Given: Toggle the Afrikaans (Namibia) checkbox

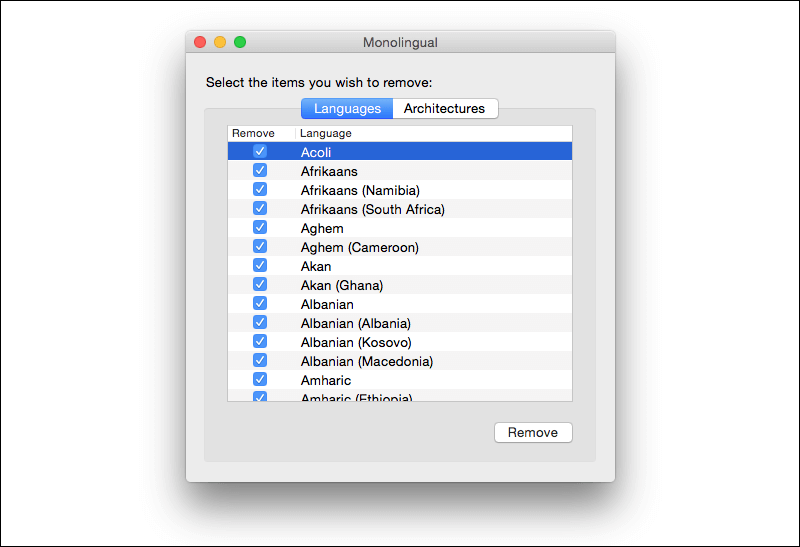Looking at the screenshot, I should (x=260, y=189).
